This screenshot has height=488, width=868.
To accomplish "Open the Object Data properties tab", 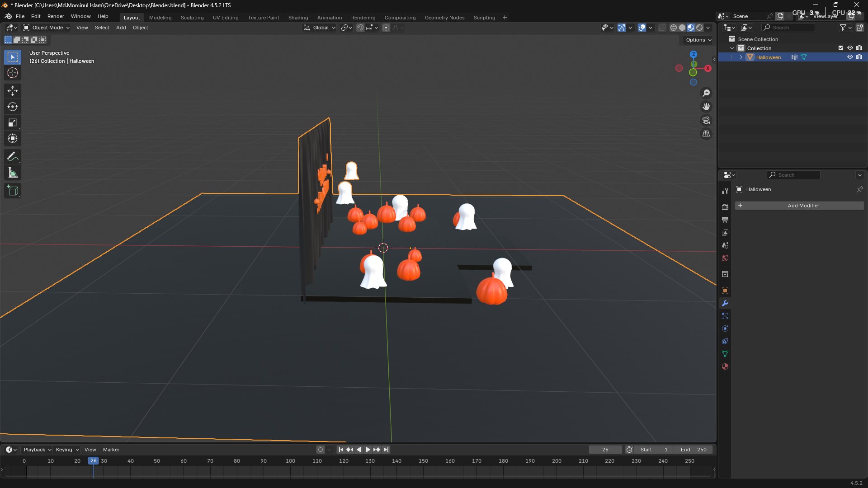I will (725, 354).
